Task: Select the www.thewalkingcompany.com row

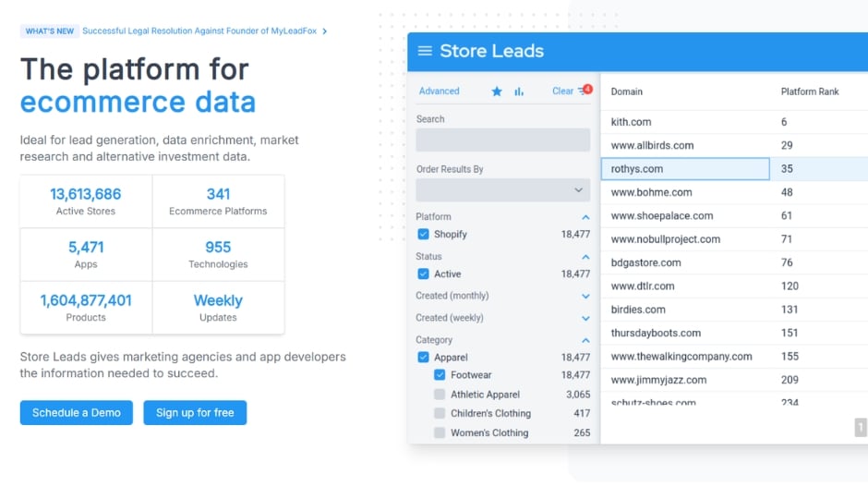Action: coord(734,356)
